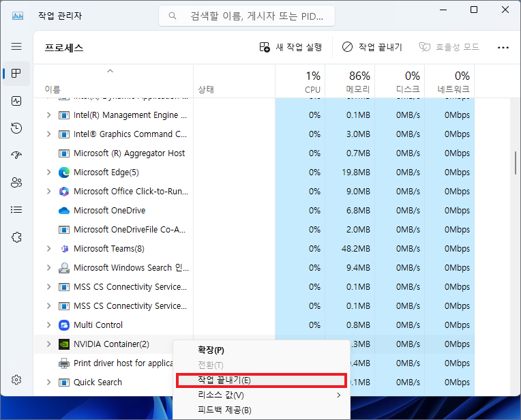Viewport: 521px width, 420px height.
Task: Select Print driver host for applications row
Action: (104, 363)
